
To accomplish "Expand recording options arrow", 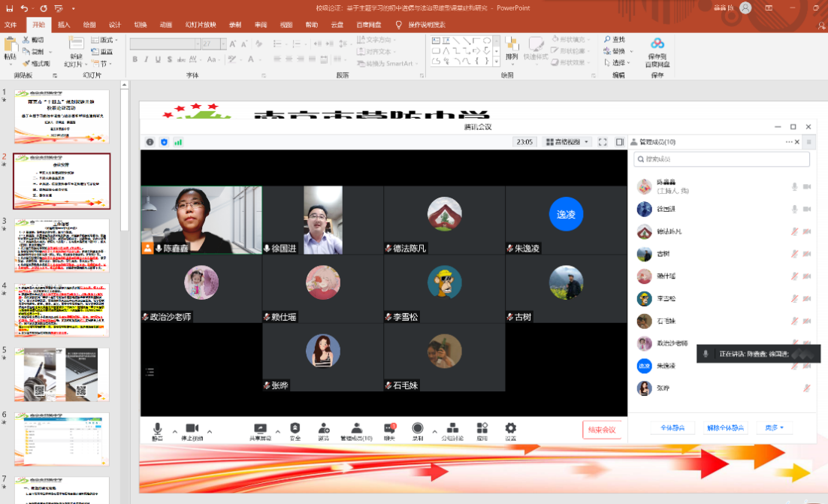I will pos(434,432).
